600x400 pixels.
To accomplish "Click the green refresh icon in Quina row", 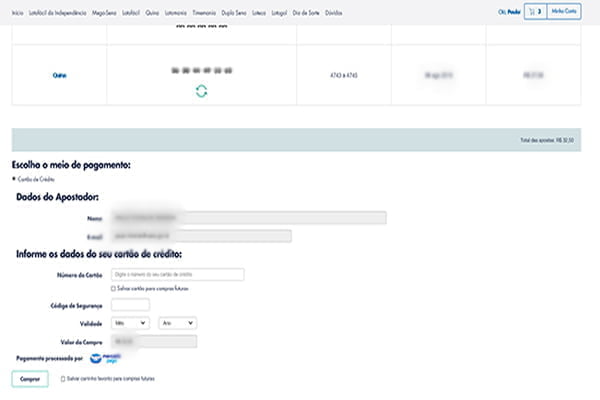I will click(201, 91).
